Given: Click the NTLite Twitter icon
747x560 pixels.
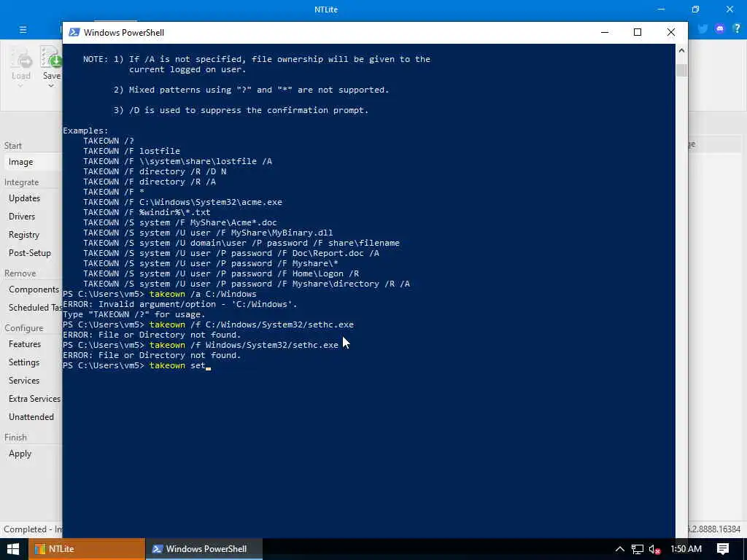Looking at the screenshot, I should pos(703,29).
